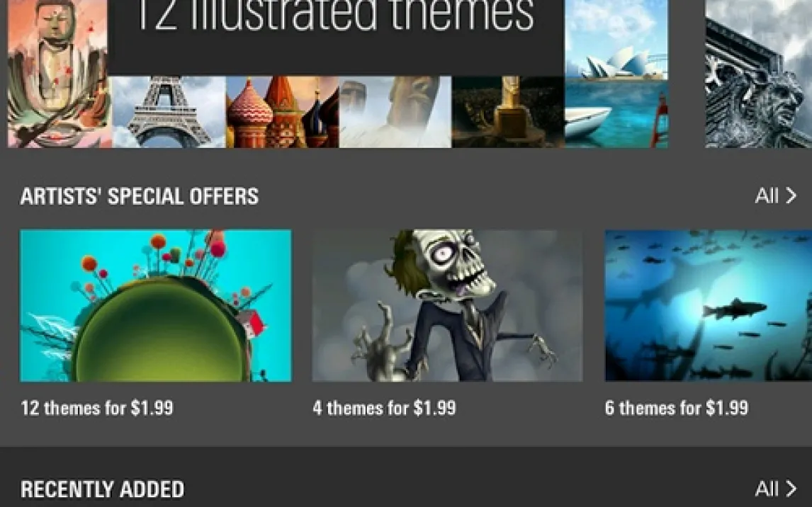
Task: Expand All in Recently Added
Action: [x=767, y=489]
